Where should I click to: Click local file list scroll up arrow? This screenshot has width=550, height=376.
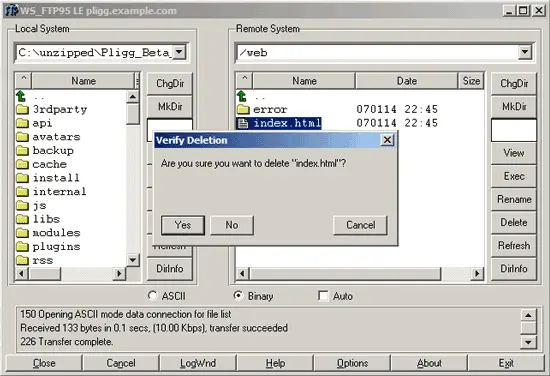pos(133,96)
